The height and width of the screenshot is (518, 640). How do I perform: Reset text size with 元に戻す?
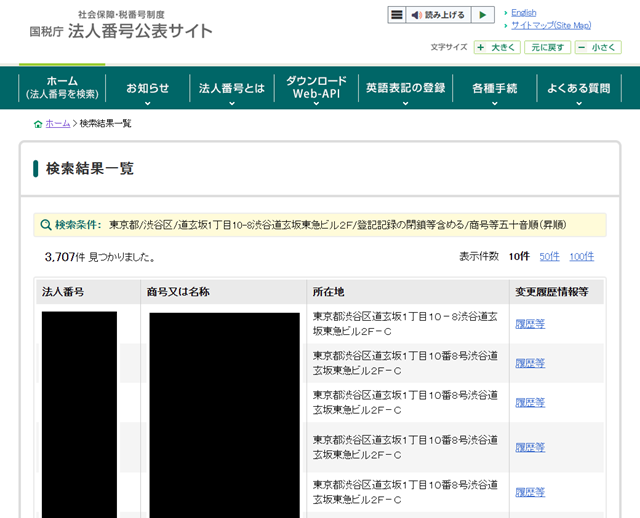(547, 47)
